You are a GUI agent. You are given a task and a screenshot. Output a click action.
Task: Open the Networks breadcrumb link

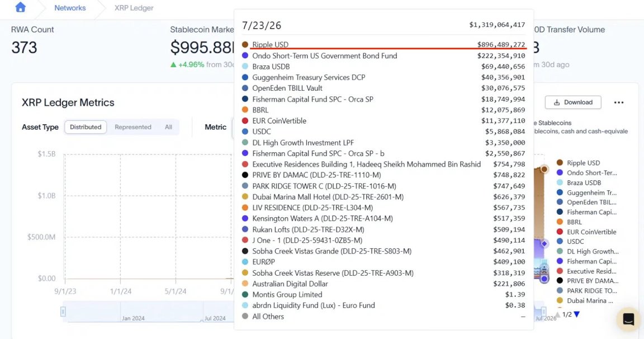click(70, 8)
